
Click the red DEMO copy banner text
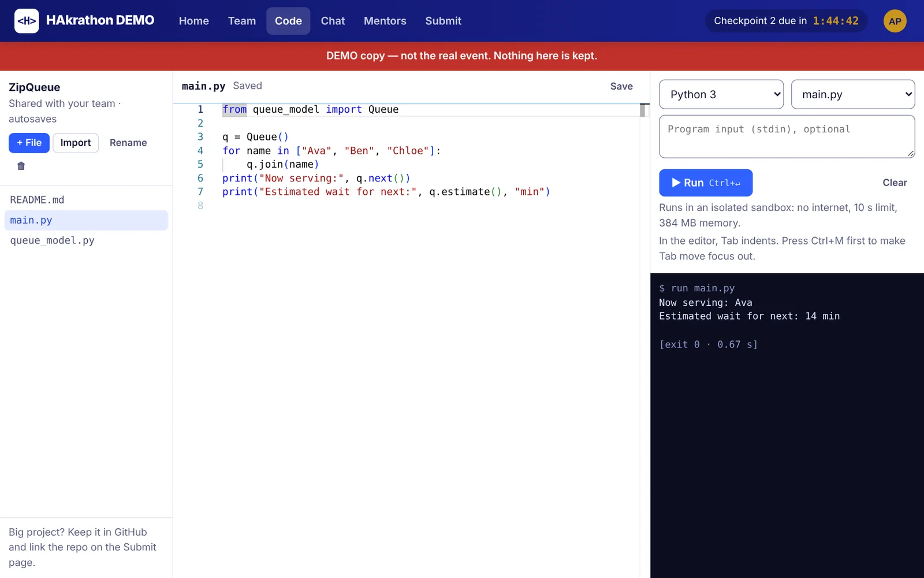(x=461, y=56)
